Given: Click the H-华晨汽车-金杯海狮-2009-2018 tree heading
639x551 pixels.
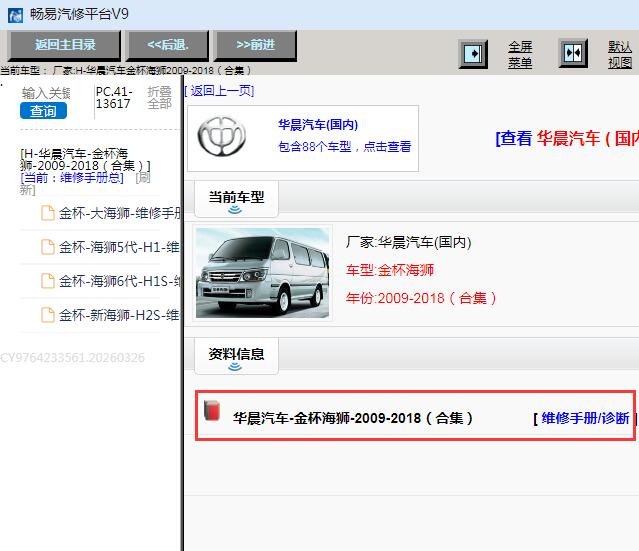Looking at the screenshot, I should (x=85, y=159).
